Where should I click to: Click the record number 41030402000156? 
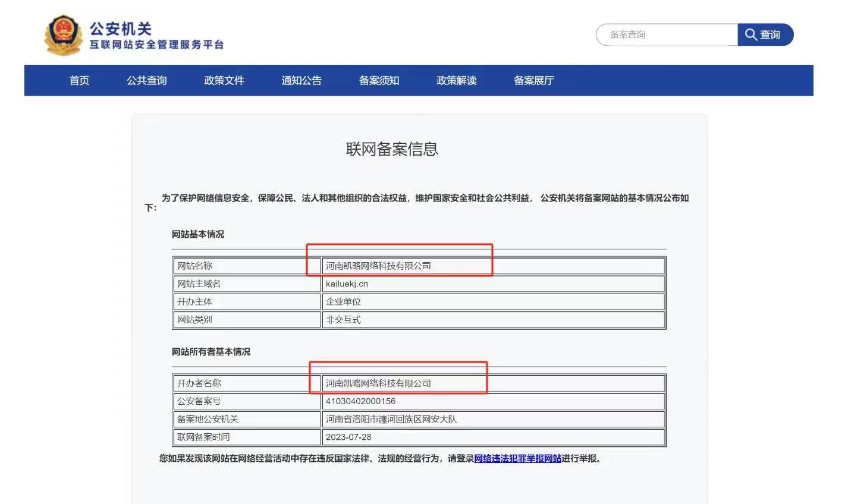coord(360,401)
